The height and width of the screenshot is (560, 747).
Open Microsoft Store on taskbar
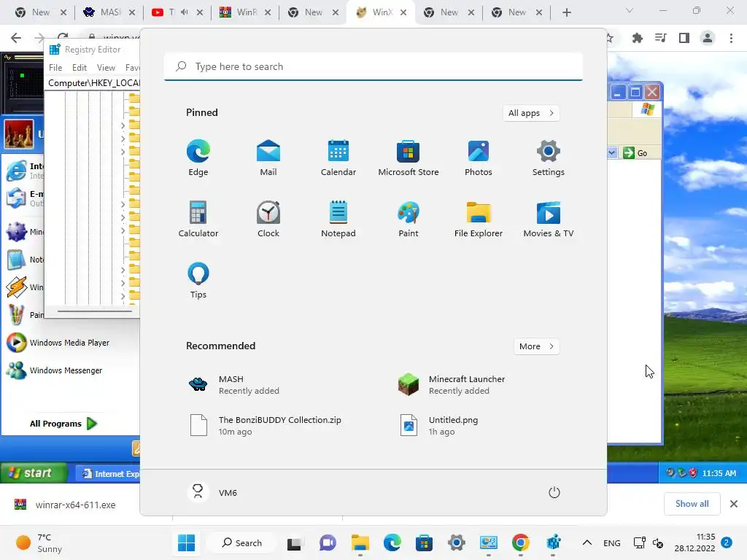point(424,542)
